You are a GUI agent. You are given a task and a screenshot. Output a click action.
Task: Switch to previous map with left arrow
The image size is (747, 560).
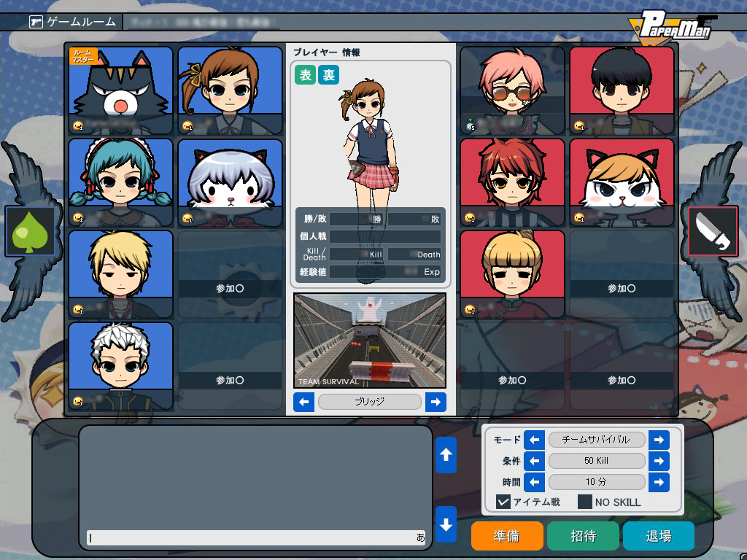pos(304,402)
